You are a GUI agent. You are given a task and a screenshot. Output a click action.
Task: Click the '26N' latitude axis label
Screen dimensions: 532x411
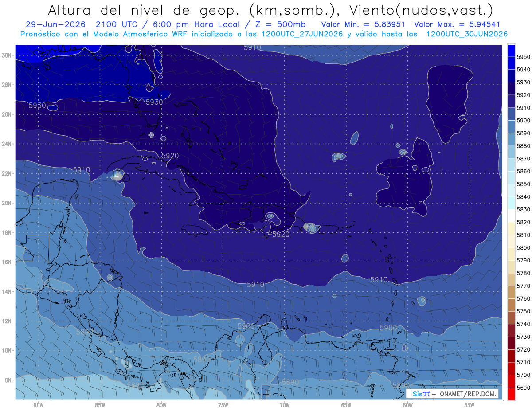(x=8, y=114)
